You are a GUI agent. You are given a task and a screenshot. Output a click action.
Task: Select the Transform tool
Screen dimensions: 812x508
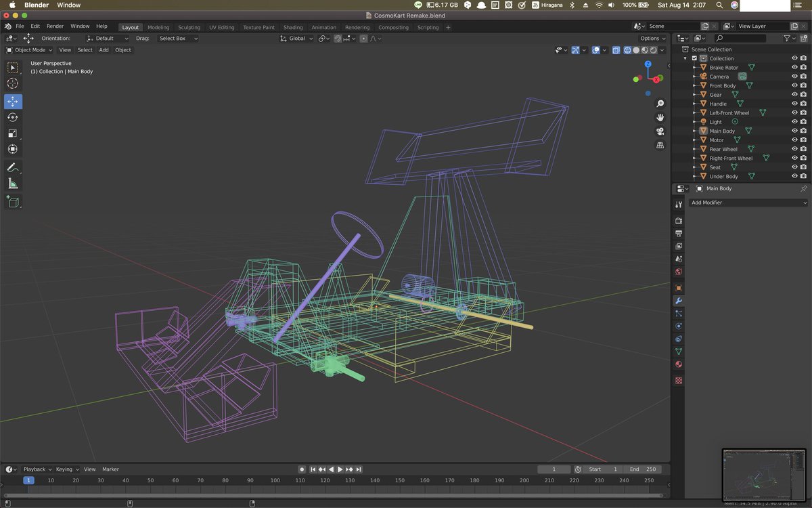tap(13, 149)
